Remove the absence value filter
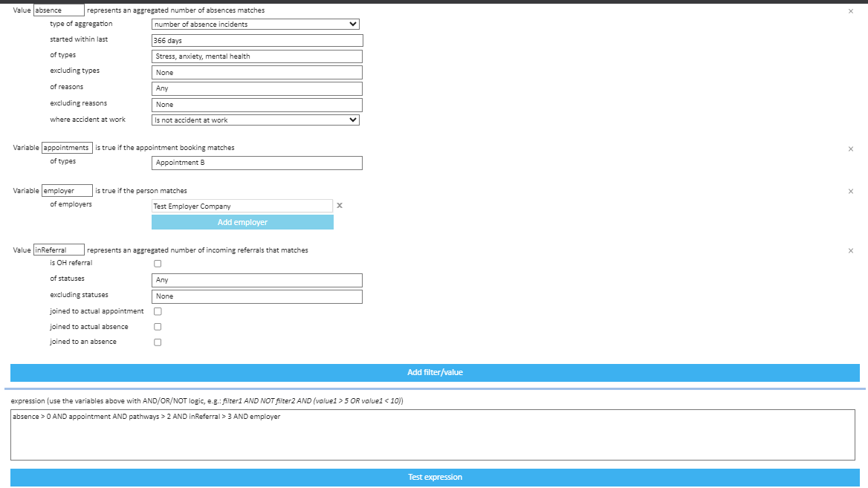Viewport: 868px width, 488px height. click(x=851, y=11)
